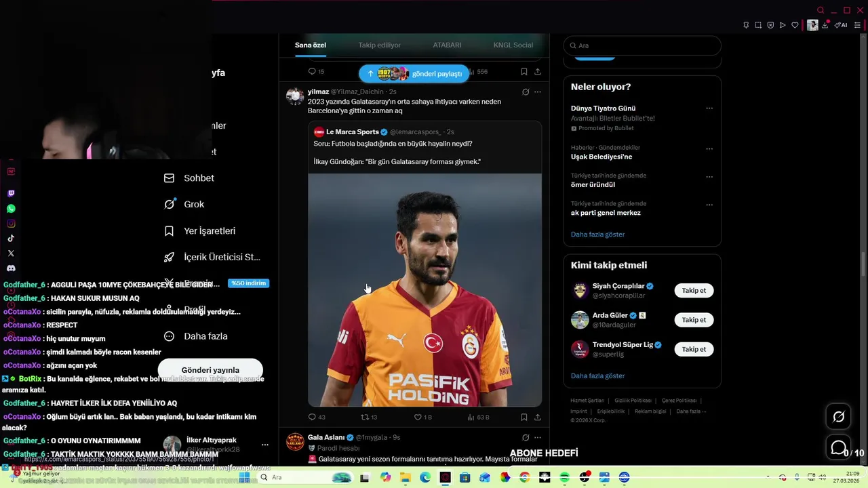Open İlkay Gündoğan Galatasaray jersey photo
Viewport: 868px width, 488px height.
click(425, 290)
